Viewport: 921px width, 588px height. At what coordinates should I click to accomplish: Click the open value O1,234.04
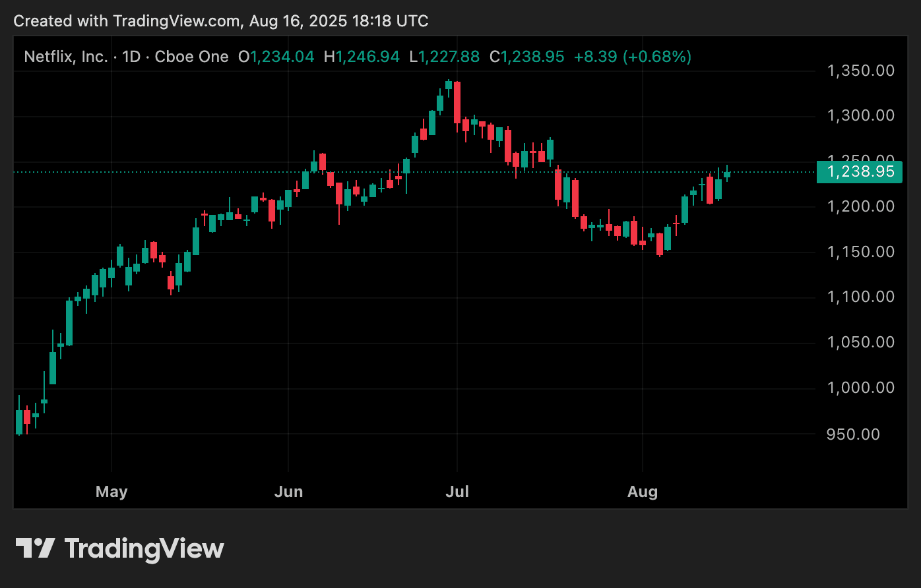coord(276,57)
